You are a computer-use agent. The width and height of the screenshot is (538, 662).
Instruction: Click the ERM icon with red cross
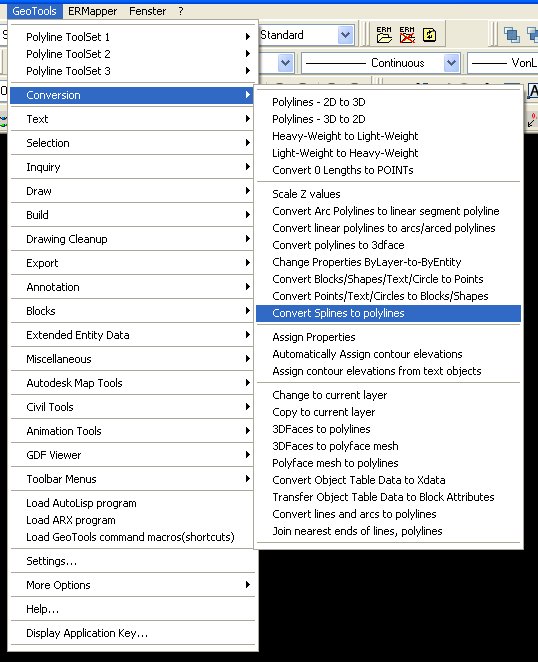(407, 35)
